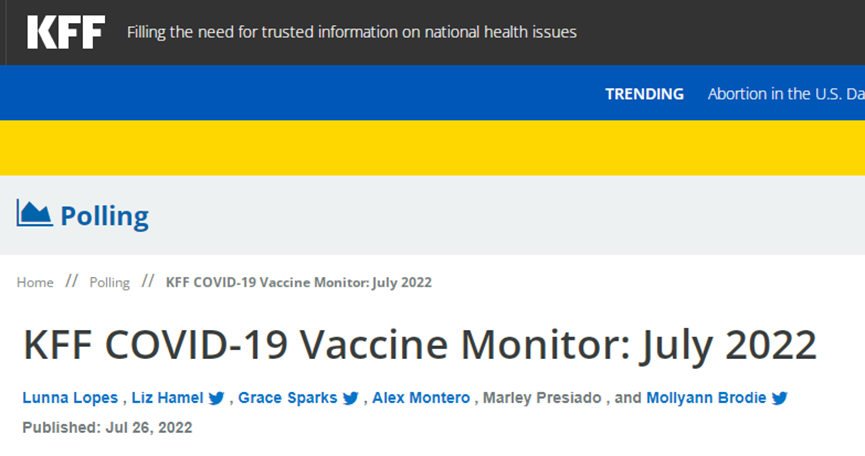Open author Alex Montero's profile
865x456 pixels.
[421, 398]
